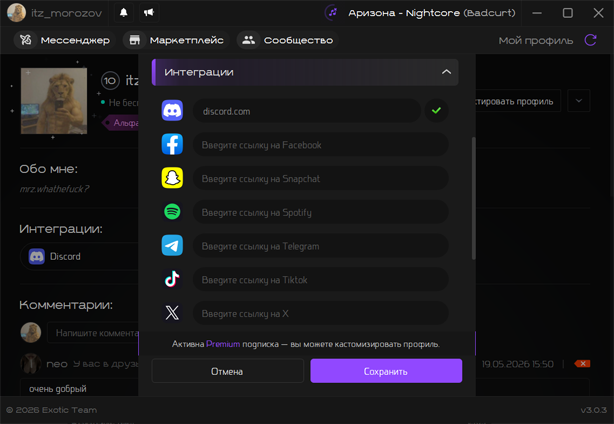Focus the Tiktok link input field
Screen dimensions: 614x424
tap(320, 280)
